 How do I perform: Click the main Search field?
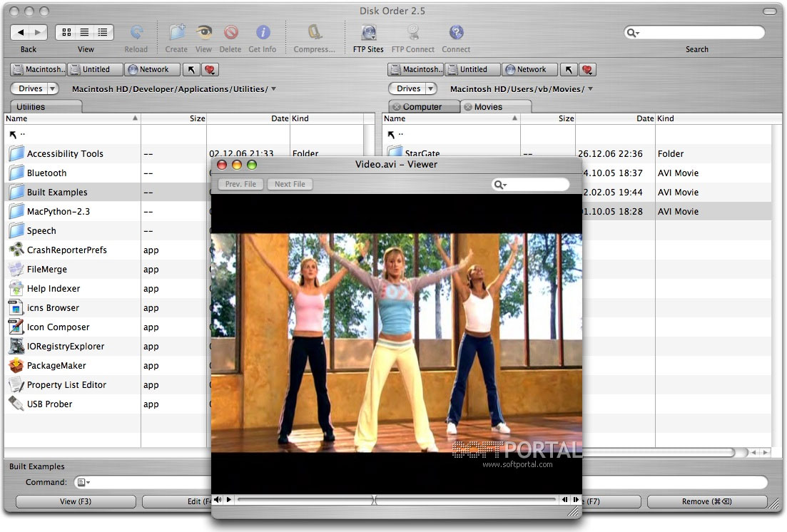[x=701, y=33]
